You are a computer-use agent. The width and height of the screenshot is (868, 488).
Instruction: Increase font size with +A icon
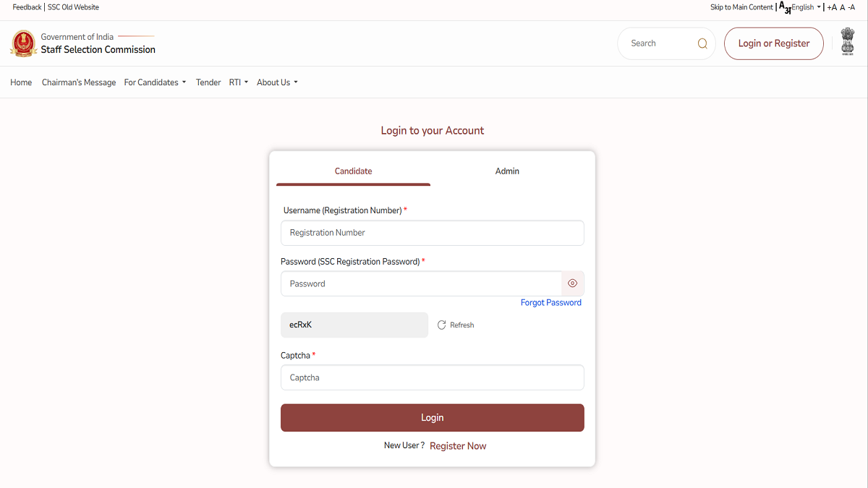coord(833,7)
